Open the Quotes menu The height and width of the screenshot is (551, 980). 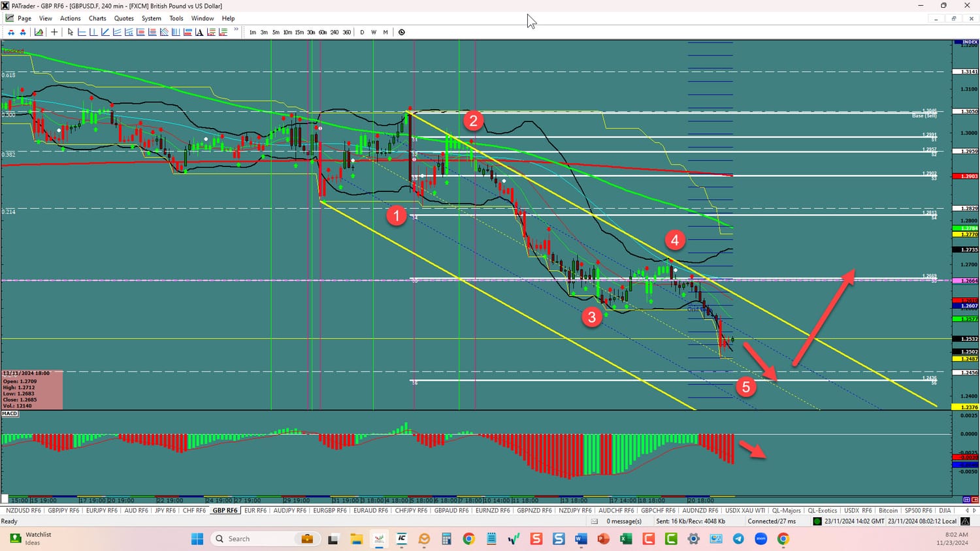coord(124,18)
